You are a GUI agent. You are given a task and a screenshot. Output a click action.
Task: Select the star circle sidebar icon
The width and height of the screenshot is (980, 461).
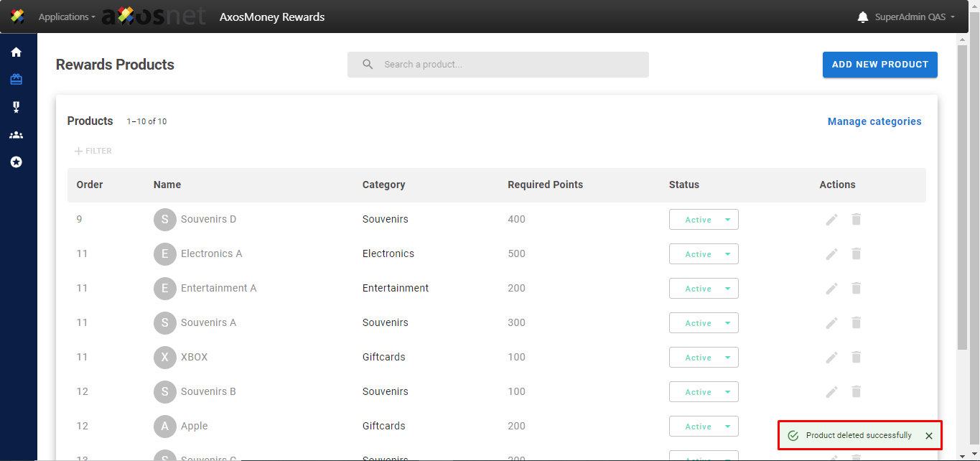pos(16,162)
